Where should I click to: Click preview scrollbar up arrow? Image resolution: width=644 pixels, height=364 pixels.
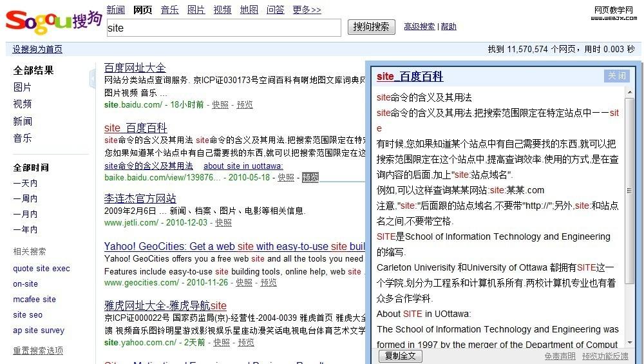click(630, 93)
